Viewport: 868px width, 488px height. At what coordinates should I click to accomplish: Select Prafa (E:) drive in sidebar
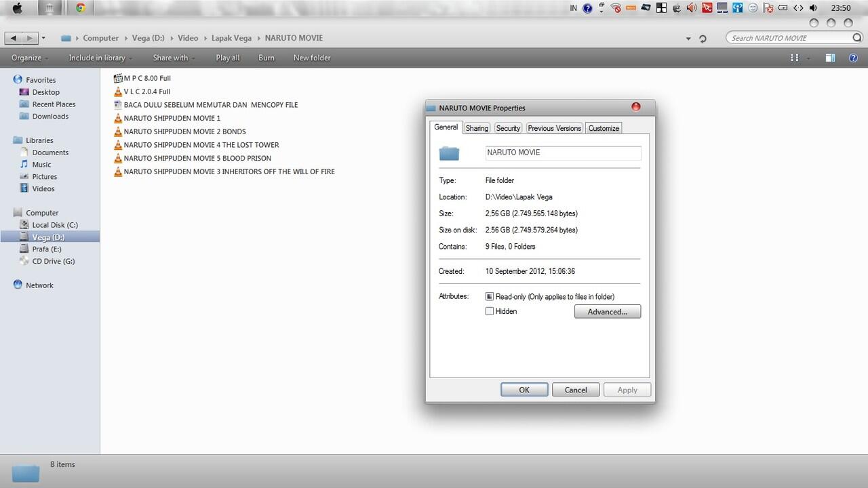(47, 249)
